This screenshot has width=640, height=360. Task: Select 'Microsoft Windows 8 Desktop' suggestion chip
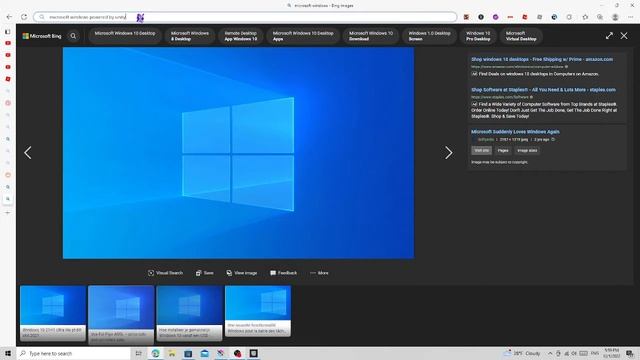tap(190, 36)
